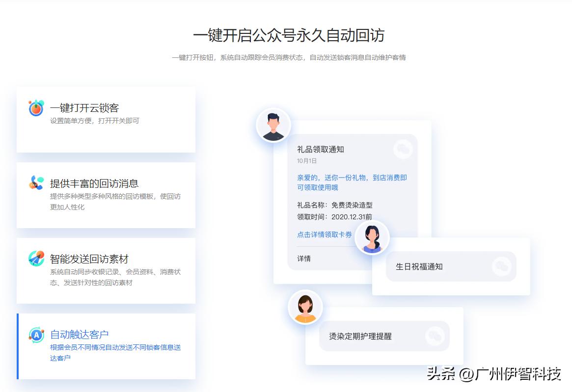Click the colorful dots icon for 提供丰富的回访消息
Screen dimensions: 572x392
(34, 183)
